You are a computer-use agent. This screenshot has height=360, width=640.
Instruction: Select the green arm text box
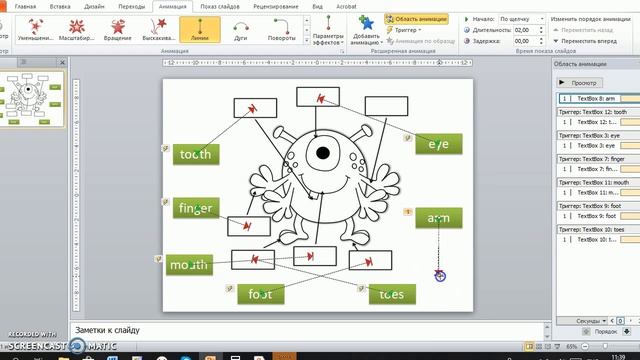click(439, 218)
